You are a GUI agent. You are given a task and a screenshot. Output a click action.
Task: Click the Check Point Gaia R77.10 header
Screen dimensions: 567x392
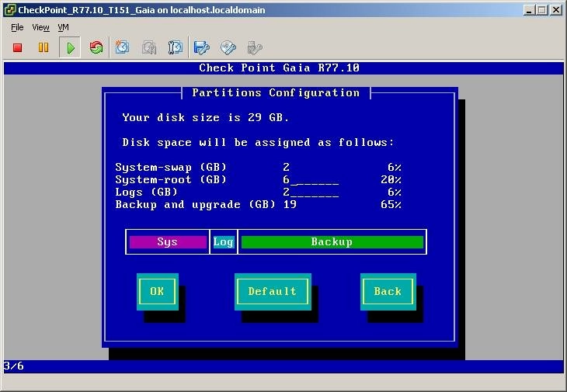[279, 68]
